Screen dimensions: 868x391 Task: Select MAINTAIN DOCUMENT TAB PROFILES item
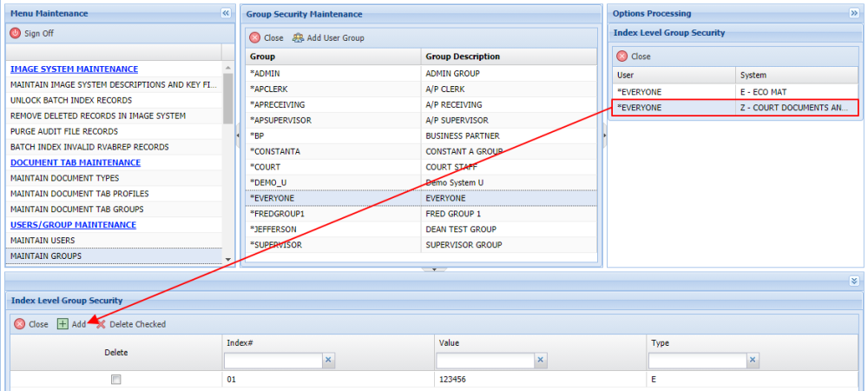114,193
